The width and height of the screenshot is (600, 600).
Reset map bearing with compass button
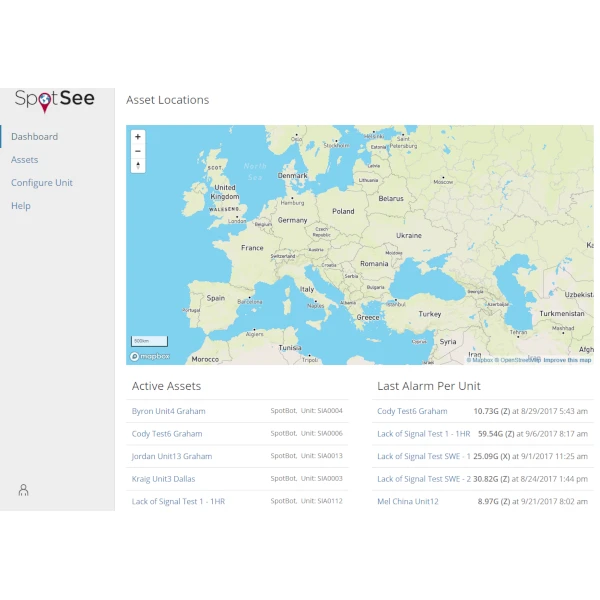[x=138, y=166]
